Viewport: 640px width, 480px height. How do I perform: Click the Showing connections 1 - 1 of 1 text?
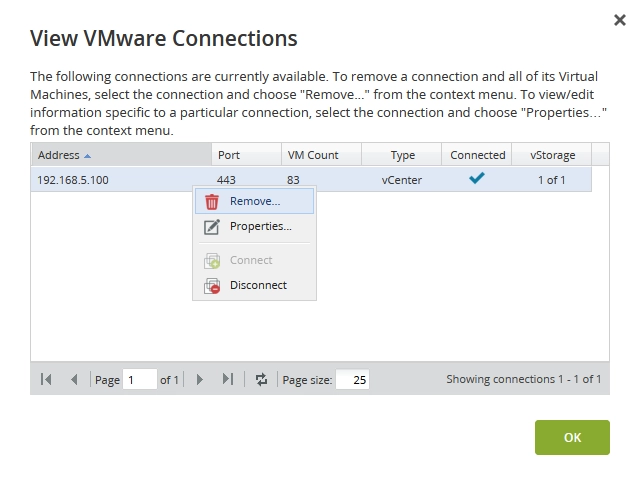point(524,379)
